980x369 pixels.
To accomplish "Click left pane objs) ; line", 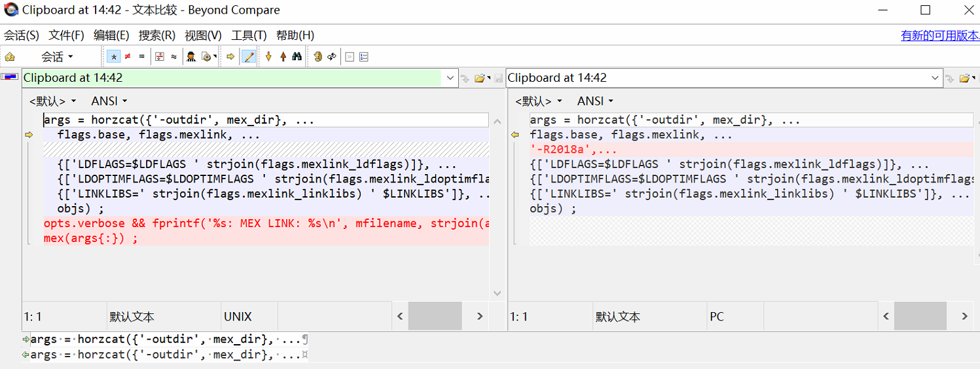I will tap(266, 209).
